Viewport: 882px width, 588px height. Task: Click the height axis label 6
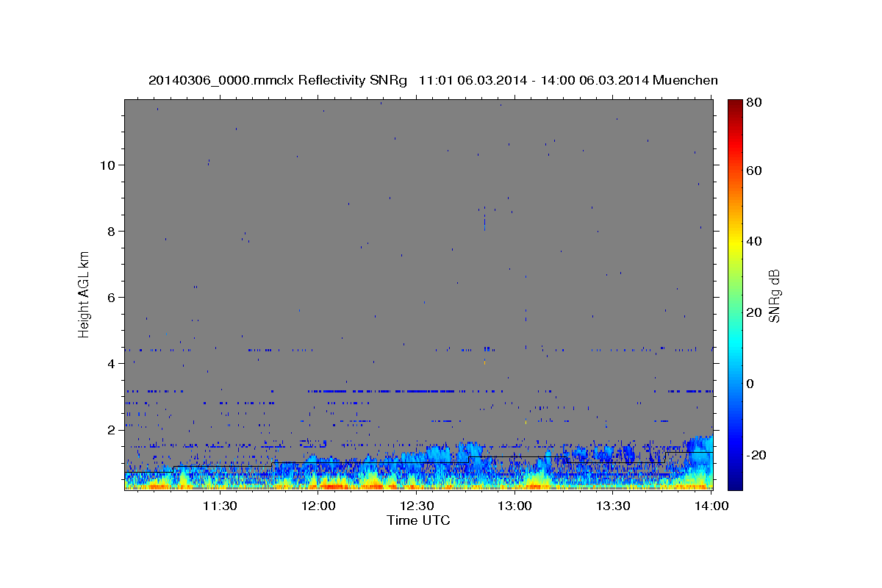(x=110, y=297)
